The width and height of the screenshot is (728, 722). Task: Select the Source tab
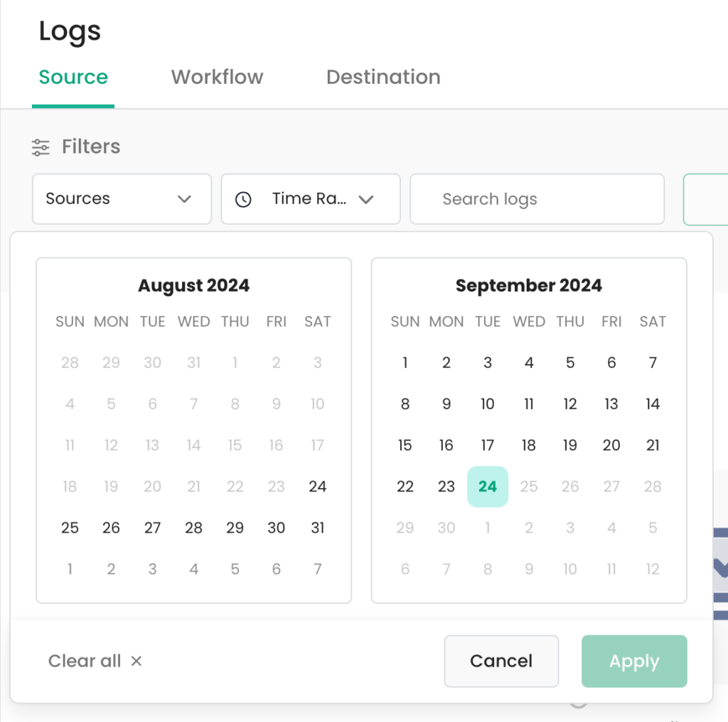pos(73,77)
